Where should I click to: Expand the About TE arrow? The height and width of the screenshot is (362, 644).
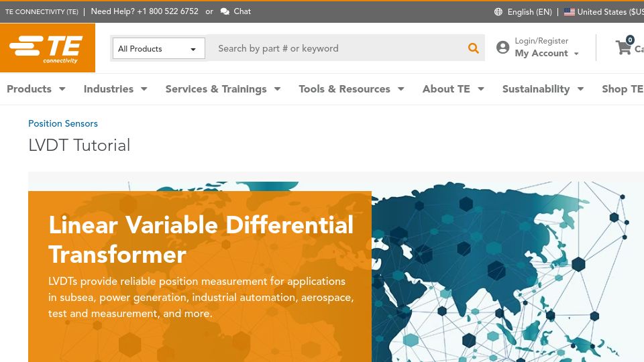(480, 88)
